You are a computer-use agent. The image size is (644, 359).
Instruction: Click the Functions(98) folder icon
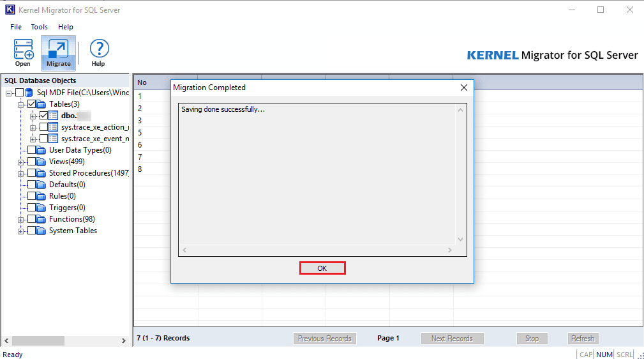pos(41,219)
